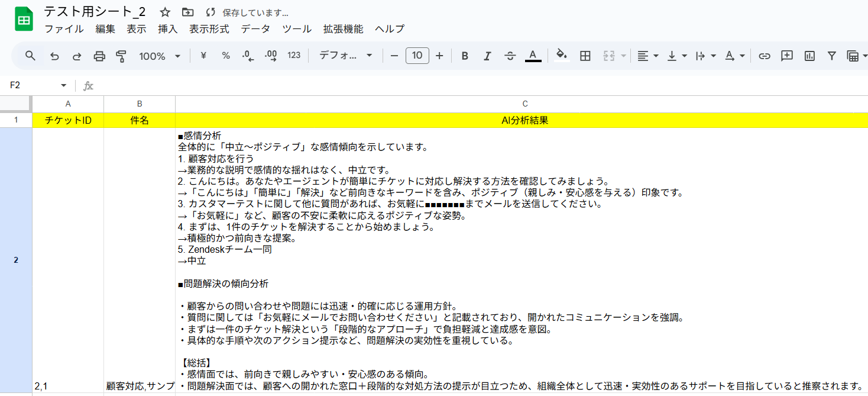Toggle strikethrough formatting
Image resolution: width=868 pixels, height=396 pixels.
pos(510,56)
